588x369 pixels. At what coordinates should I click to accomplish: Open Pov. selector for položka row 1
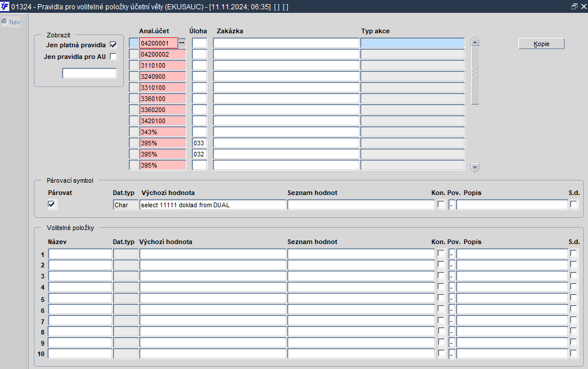tap(451, 254)
